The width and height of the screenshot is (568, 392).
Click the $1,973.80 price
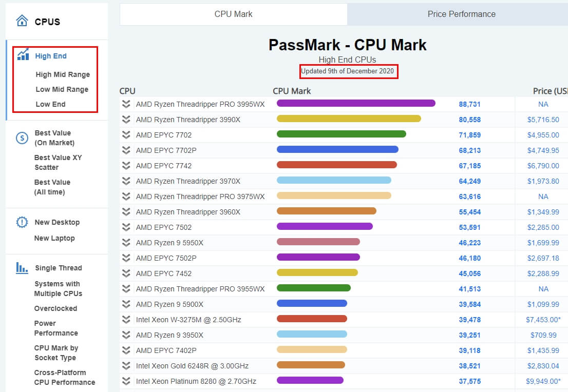pos(543,181)
